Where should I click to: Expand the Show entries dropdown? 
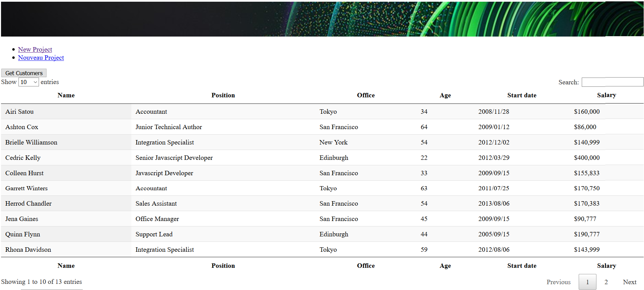[x=28, y=82]
